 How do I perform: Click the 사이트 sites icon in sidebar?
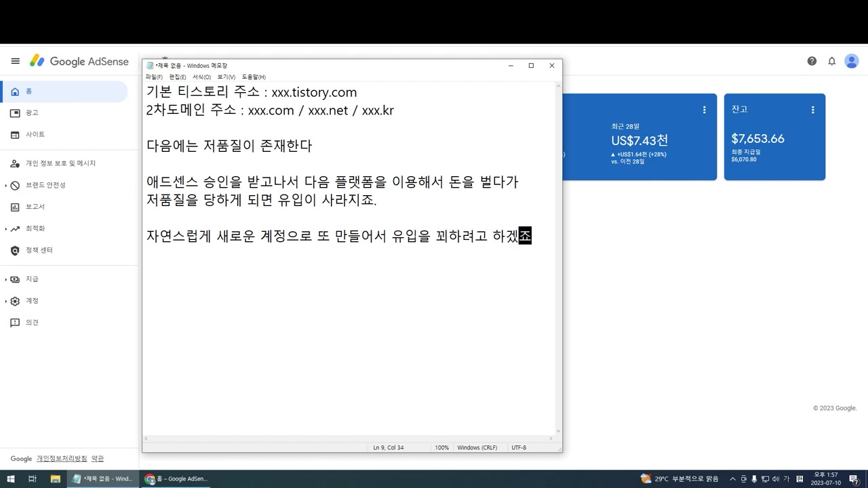coord(15,135)
